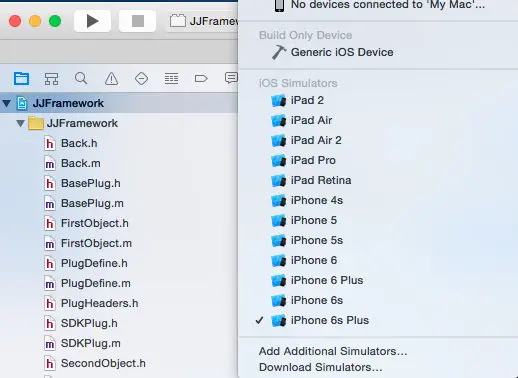
Task: Click the 'm' icon beside PlugDefine.m
Action: (50, 284)
